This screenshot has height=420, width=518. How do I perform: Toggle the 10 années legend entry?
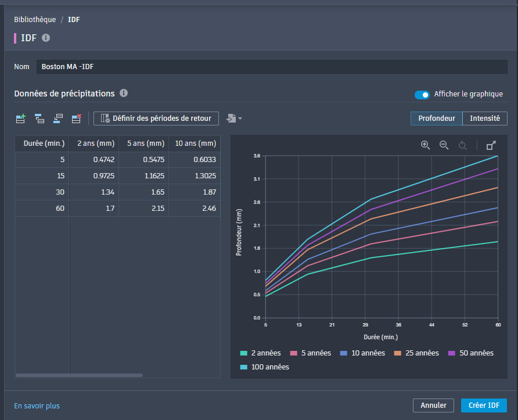[x=362, y=353]
